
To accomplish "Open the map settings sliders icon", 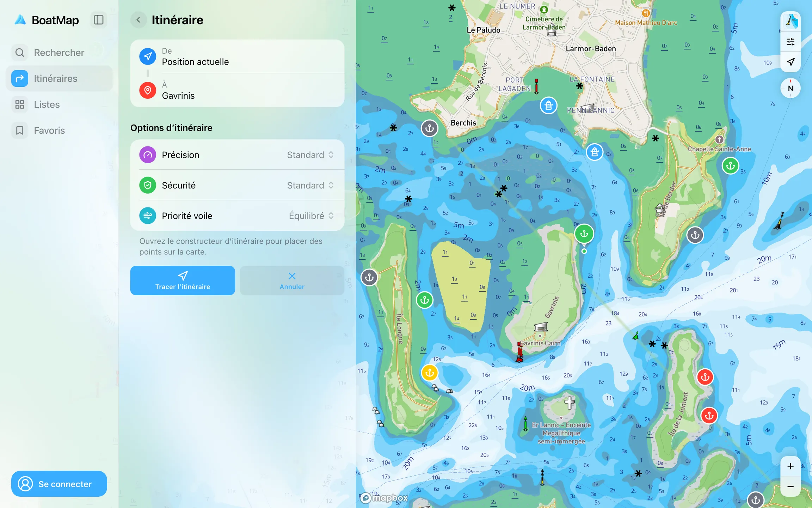I will (791, 42).
